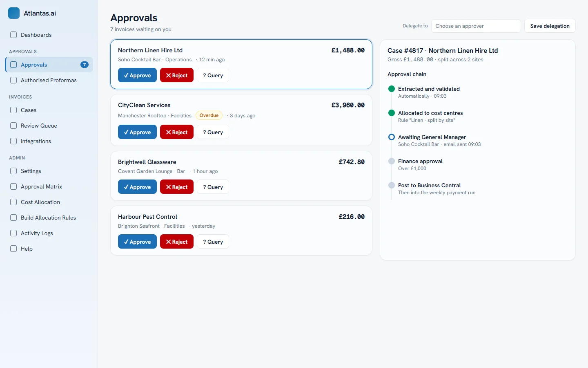The image size is (588, 368).
Task: Click the Approvals count badge showing 7
Action: [85, 65]
